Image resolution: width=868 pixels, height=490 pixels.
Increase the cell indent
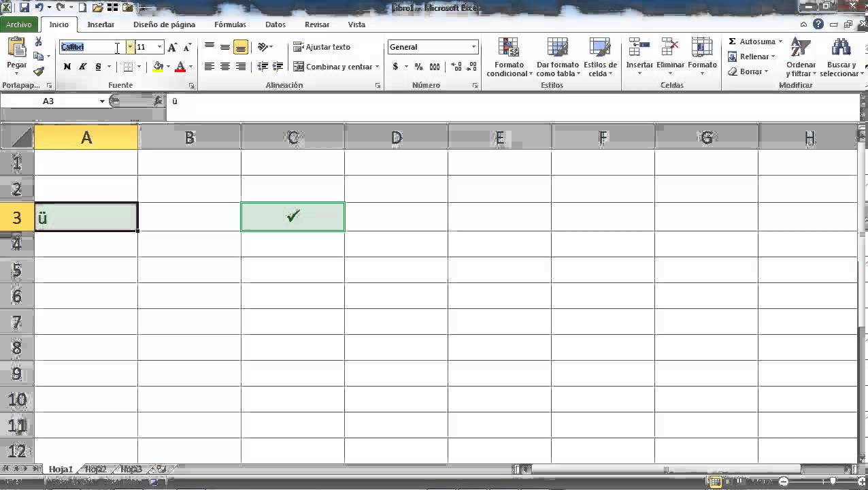click(x=278, y=67)
